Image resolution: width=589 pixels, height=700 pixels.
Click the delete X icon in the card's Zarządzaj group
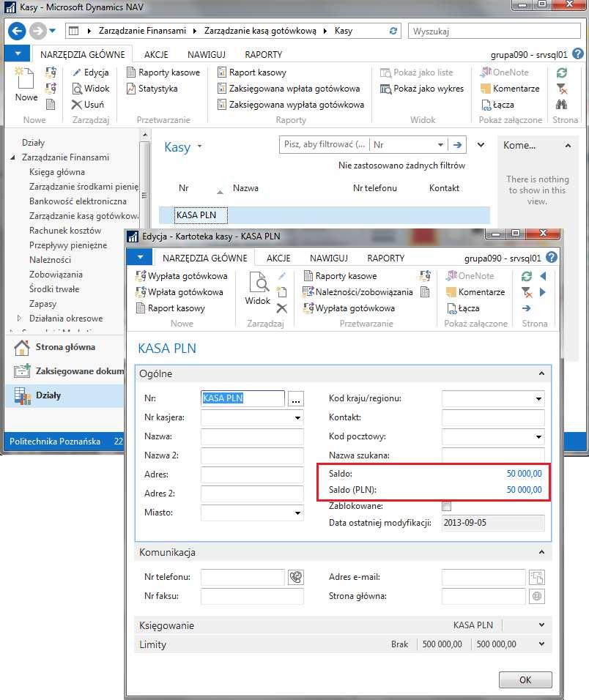[281, 308]
